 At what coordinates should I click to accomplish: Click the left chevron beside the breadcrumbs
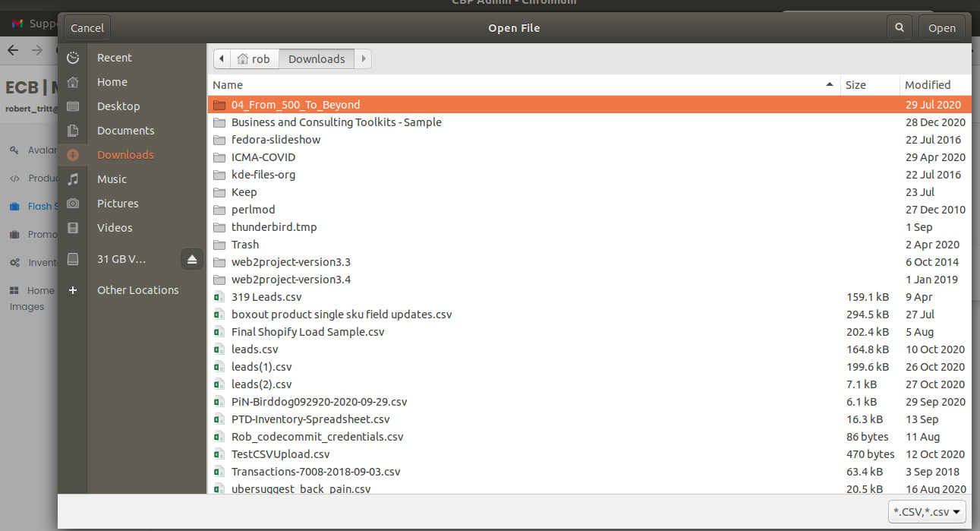coord(221,58)
